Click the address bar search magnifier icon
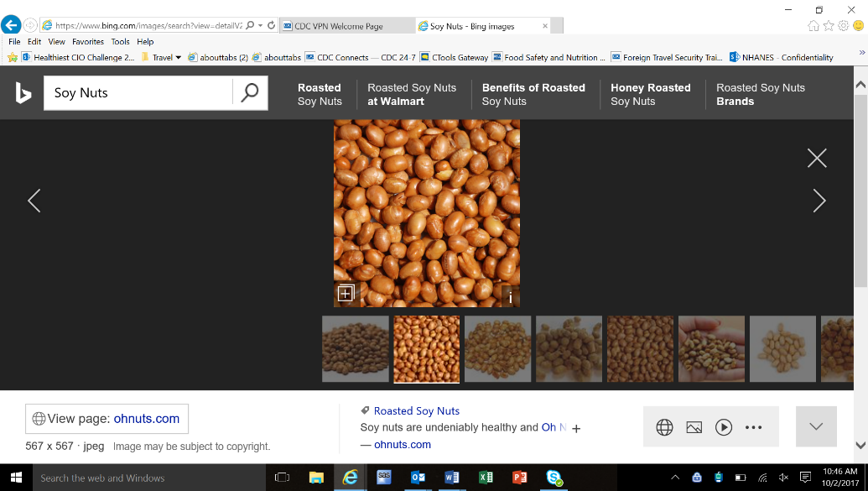Image resolution: width=868 pixels, height=491 pixels. [250, 25]
